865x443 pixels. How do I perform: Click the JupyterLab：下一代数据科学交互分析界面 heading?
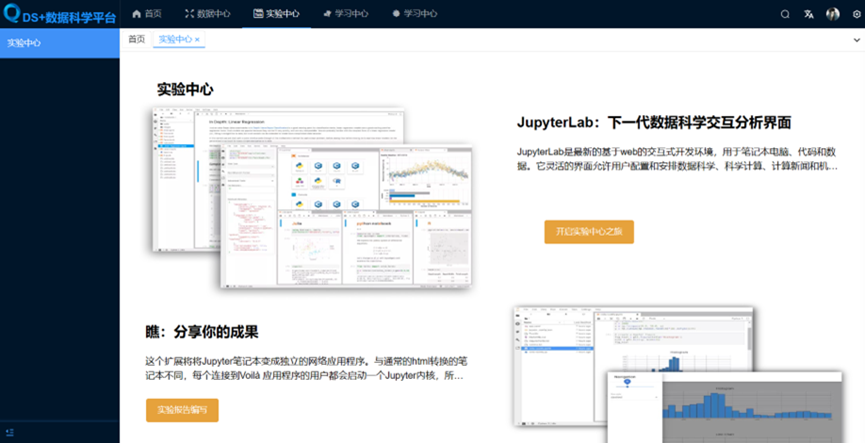(654, 122)
